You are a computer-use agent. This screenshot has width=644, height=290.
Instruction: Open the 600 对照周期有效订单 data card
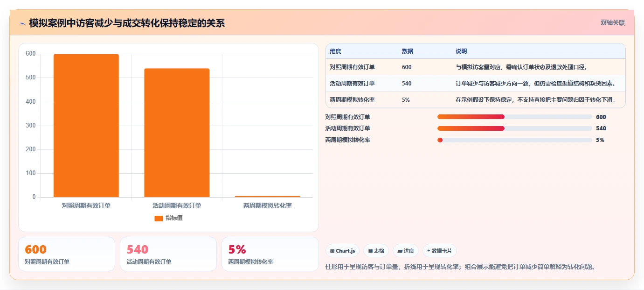coord(67,254)
